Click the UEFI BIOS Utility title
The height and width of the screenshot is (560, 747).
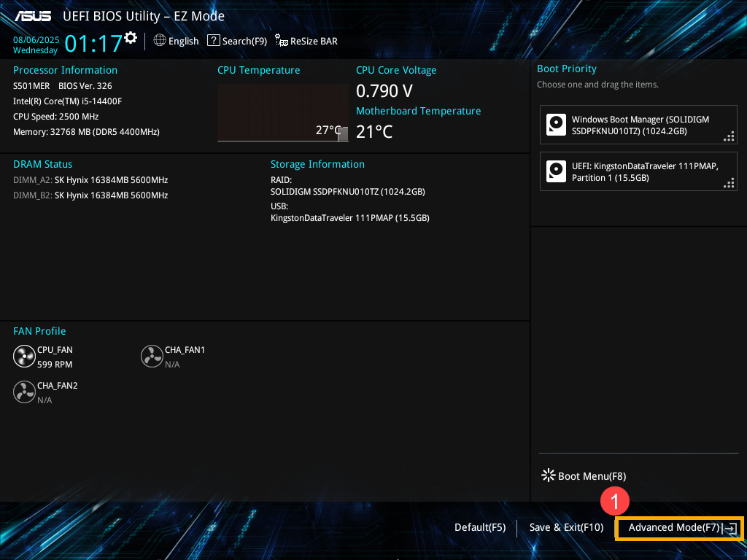pyautogui.click(x=144, y=16)
